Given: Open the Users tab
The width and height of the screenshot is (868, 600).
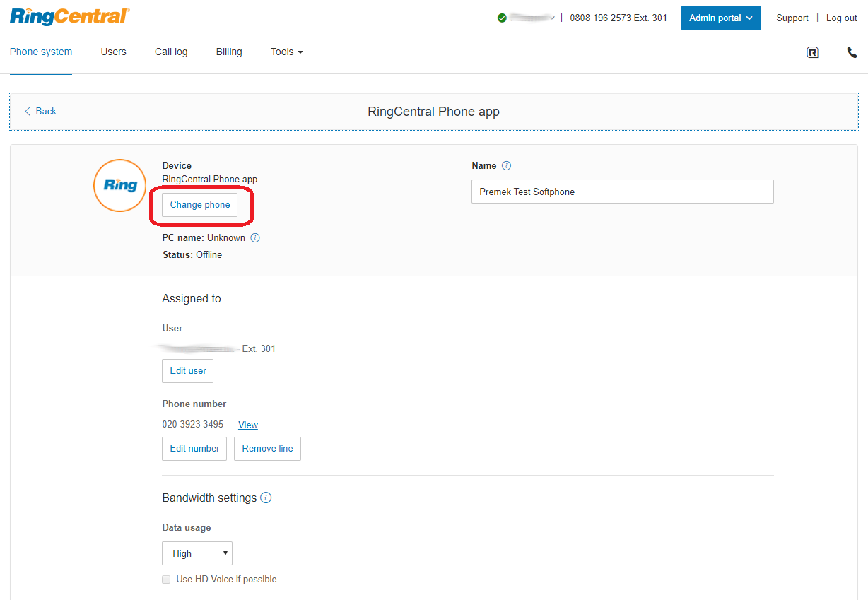Looking at the screenshot, I should coord(113,52).
